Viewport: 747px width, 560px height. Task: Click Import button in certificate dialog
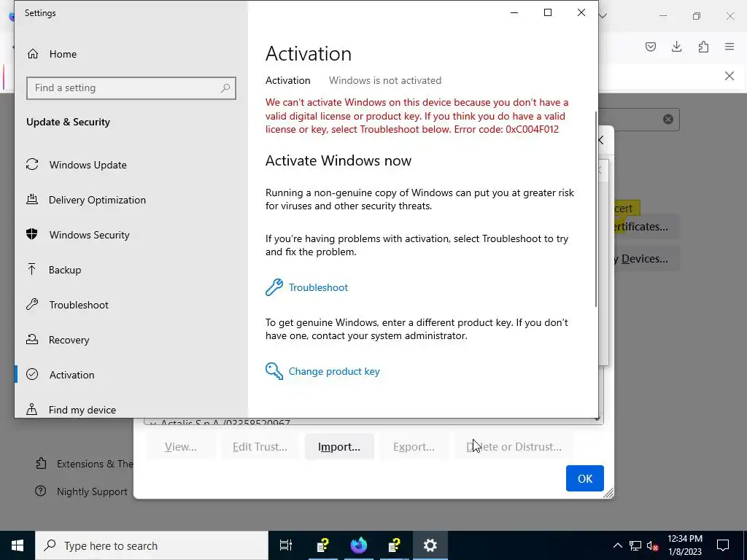coord(339,447)
